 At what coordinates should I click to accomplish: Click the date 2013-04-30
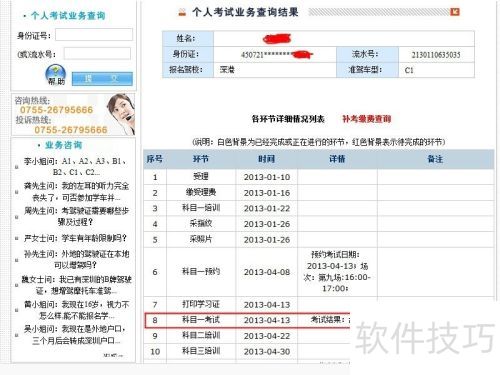(267, 351)
